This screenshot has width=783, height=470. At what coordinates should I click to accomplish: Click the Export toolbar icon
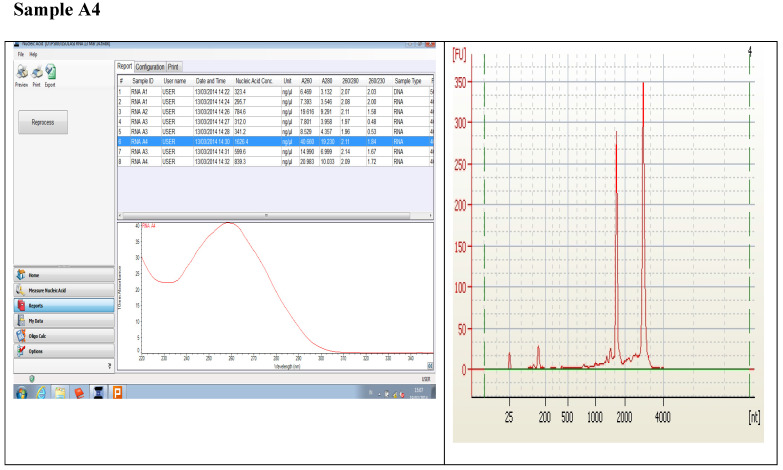coord(50,72)
